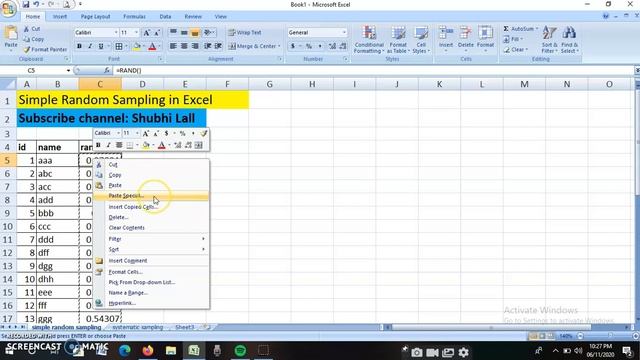Click the ribbon Fill Color bucket
Screen dimensions: 640x360
pos(137,47)
